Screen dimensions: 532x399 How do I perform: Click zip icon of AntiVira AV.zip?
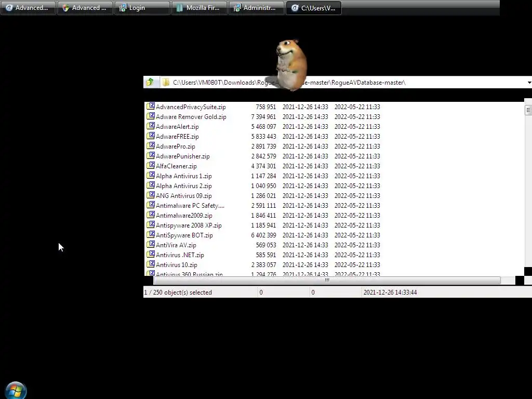tap(150, 244)
